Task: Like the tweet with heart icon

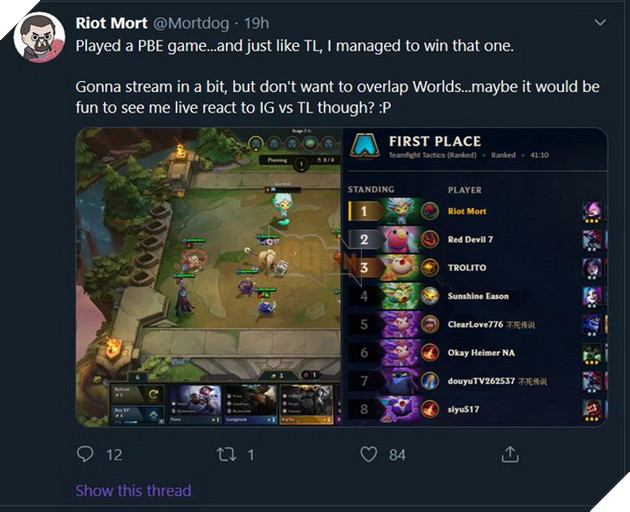Action: click(368, 455)
